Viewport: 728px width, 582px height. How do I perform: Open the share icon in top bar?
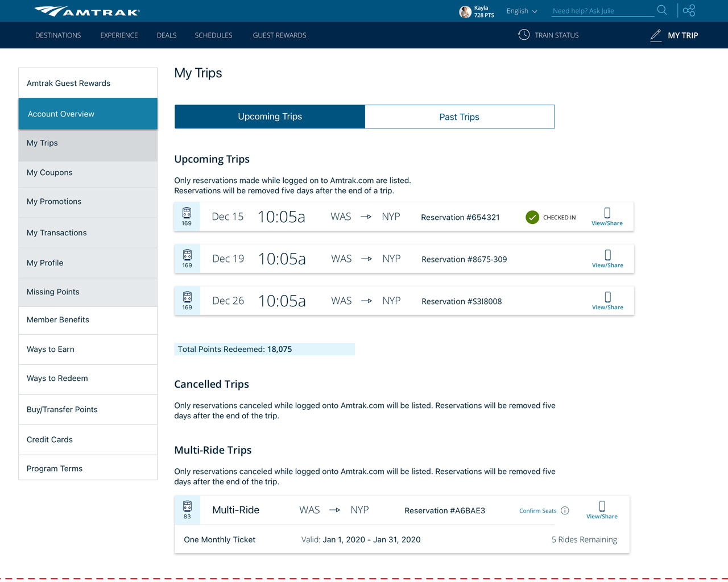(689, 10)
